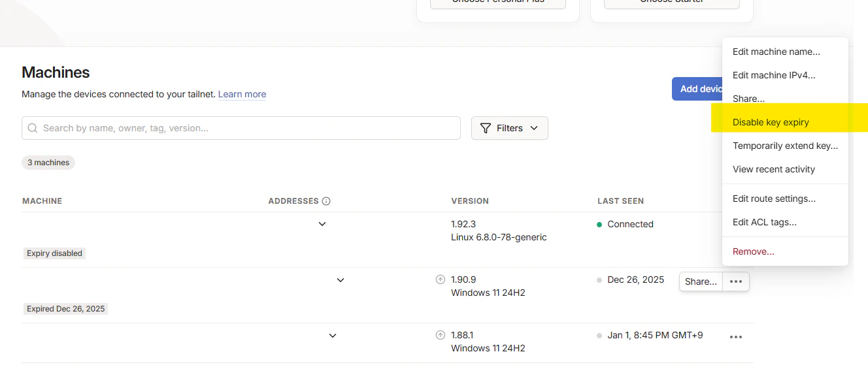Click the update-available icon beside version 1.90.9
The width and height of the screenshot is (868, 369).
pos(441,280)
